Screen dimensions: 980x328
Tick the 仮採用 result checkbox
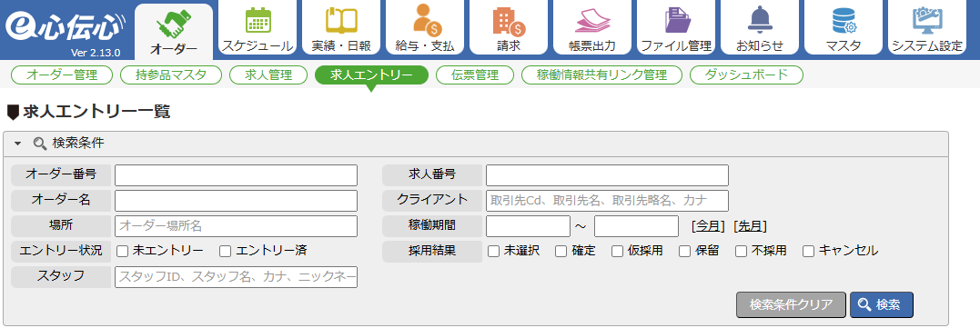618,252
